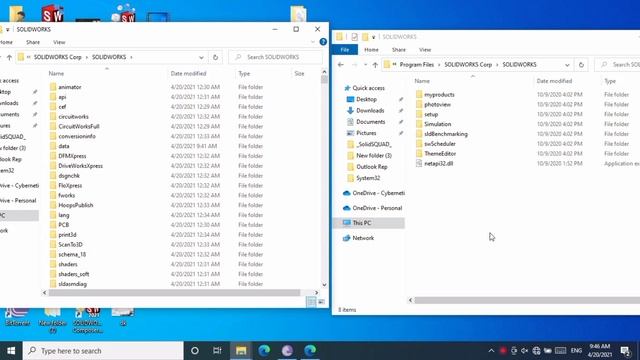Image resolution: width=640 pixels, height=360 pixels.
Task: Open the notification center on taskbar
Action: pos(625,351)
